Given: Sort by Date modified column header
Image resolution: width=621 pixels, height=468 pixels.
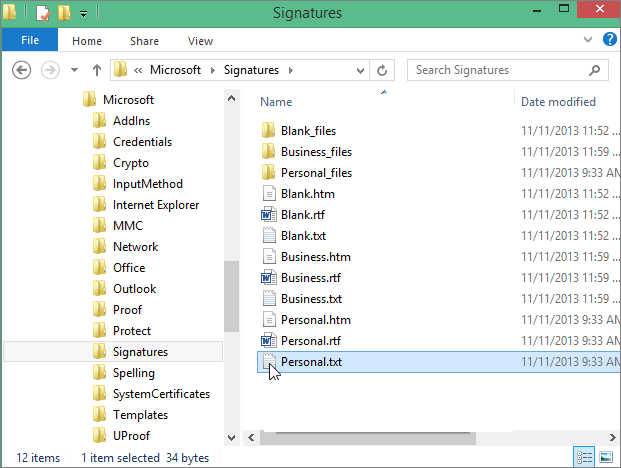Looking at the screenshot, I should click(558, 102).
